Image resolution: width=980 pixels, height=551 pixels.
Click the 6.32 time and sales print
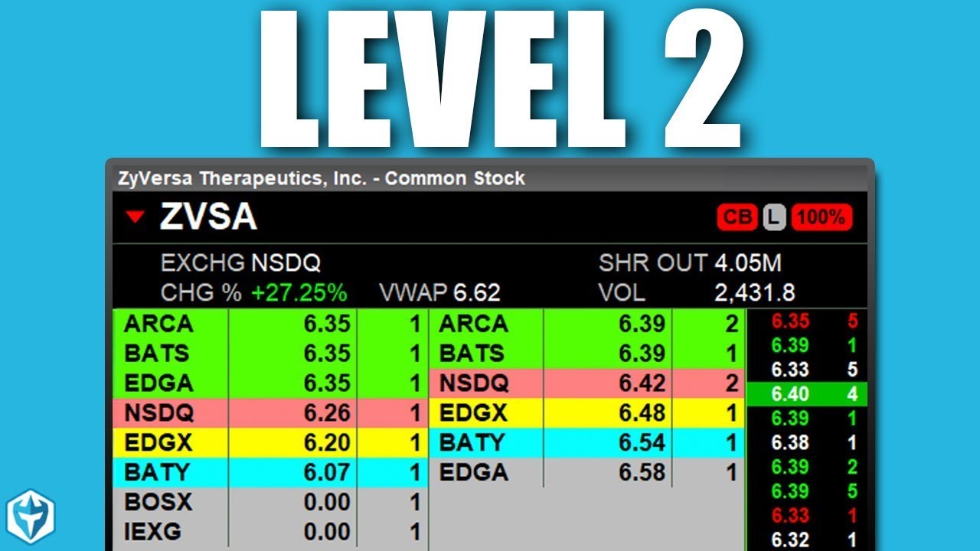[x=807, y=540]
